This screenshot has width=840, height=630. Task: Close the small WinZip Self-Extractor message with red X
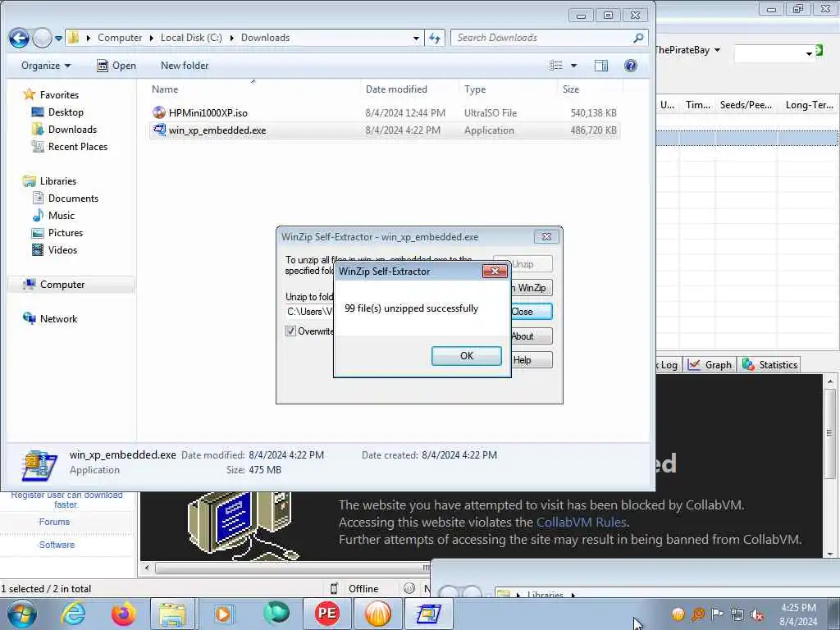pyautogui.click(x=495, y=271)
